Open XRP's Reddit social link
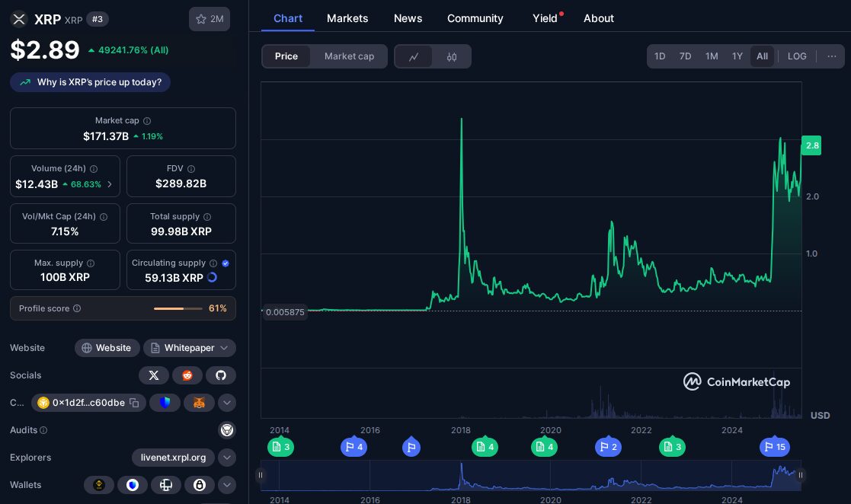The height and width of the screenshot is (504, 851). pos(187,375)
